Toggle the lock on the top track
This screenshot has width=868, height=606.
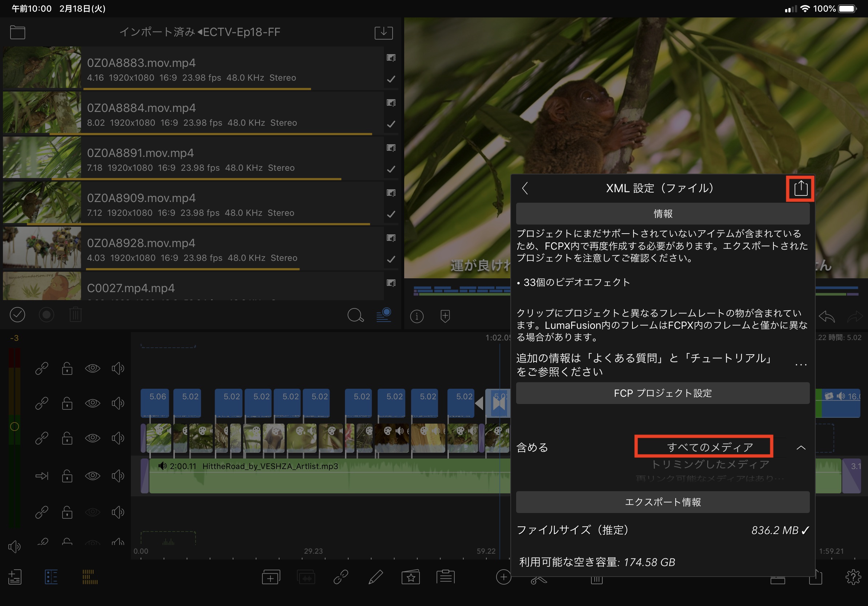point(67,368)
